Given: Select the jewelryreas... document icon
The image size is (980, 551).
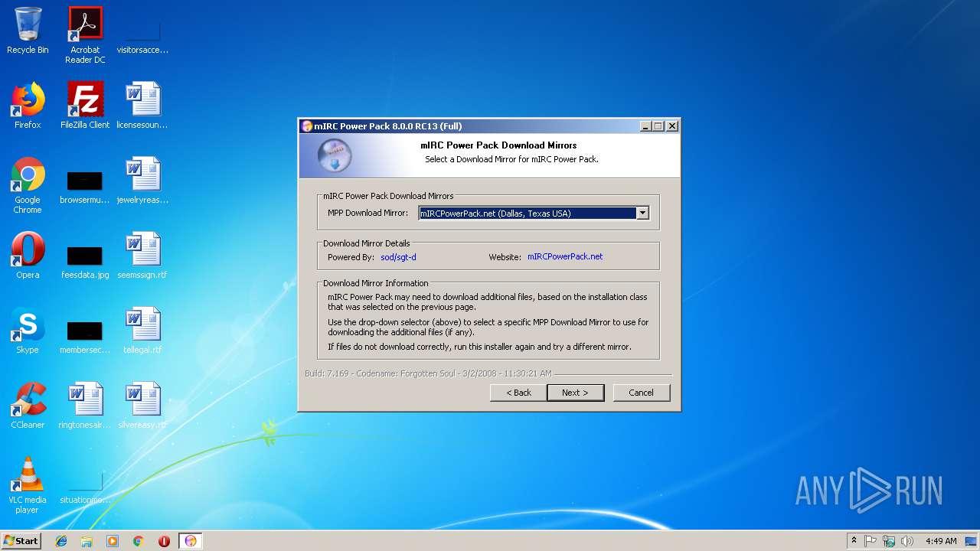Looking at the screenshot, I should [142, 181].
